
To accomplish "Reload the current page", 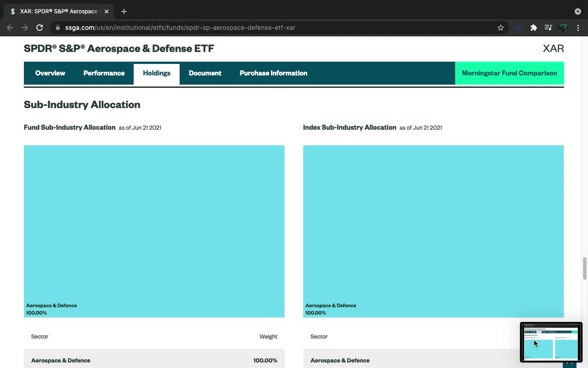I will tap(40, 28).
